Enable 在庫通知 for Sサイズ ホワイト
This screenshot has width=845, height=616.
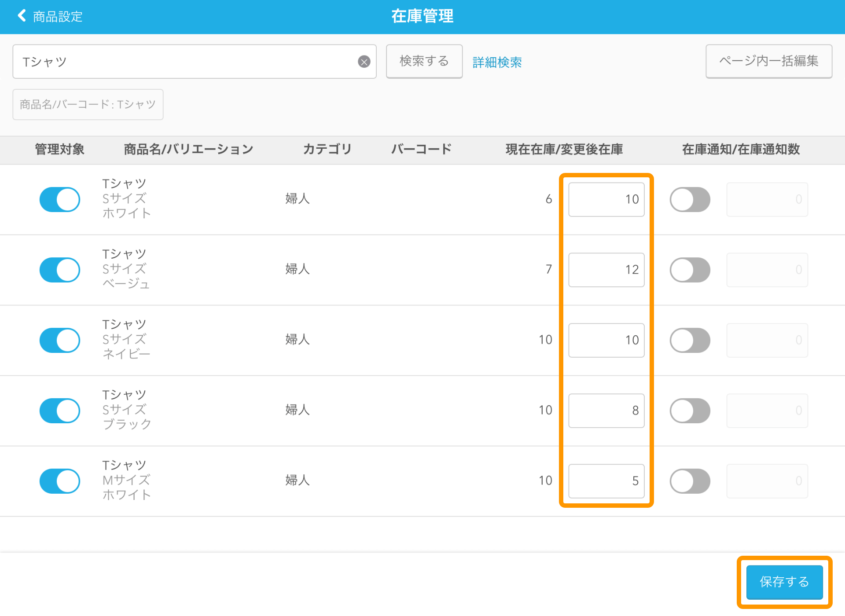click(x=690, y=199)
